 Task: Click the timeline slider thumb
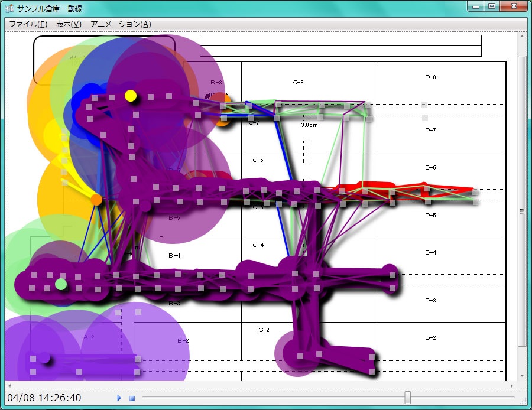point(407,398)
